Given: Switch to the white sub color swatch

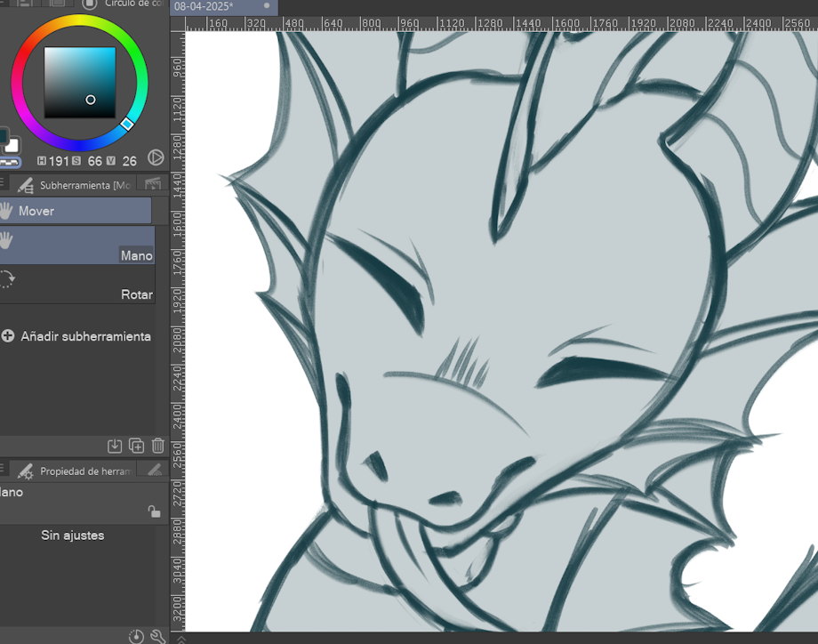Looking at the screenshot, I should (12, 146).
